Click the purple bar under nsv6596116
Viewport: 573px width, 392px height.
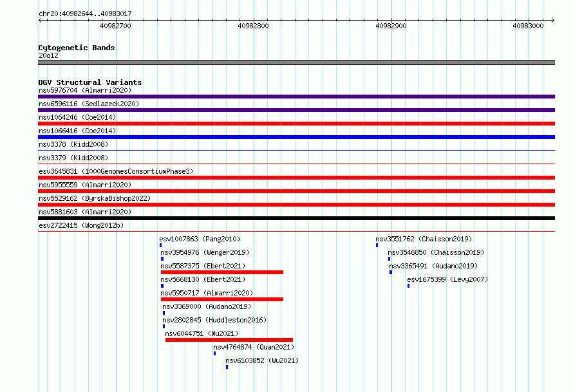pyautogui.click(x=296, y=110)
